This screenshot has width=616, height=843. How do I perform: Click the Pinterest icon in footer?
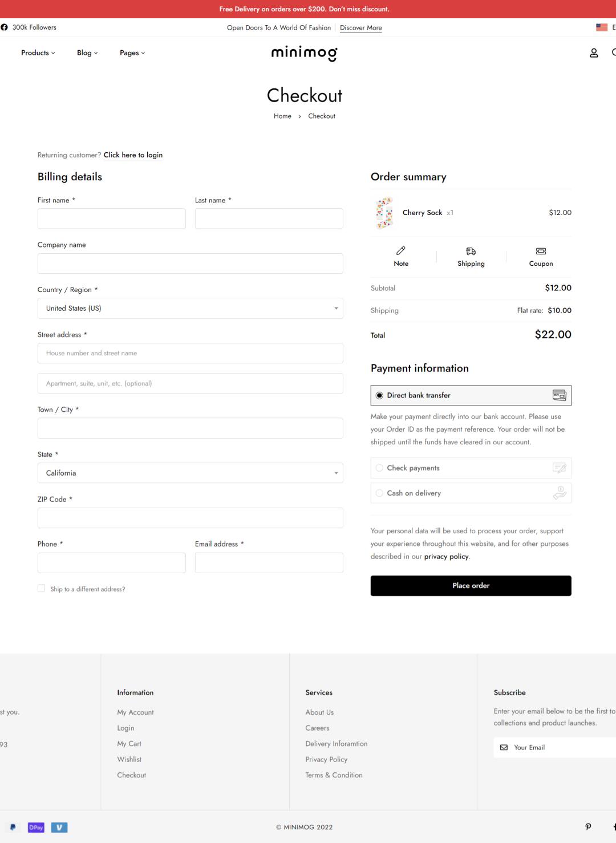[588, 827]
